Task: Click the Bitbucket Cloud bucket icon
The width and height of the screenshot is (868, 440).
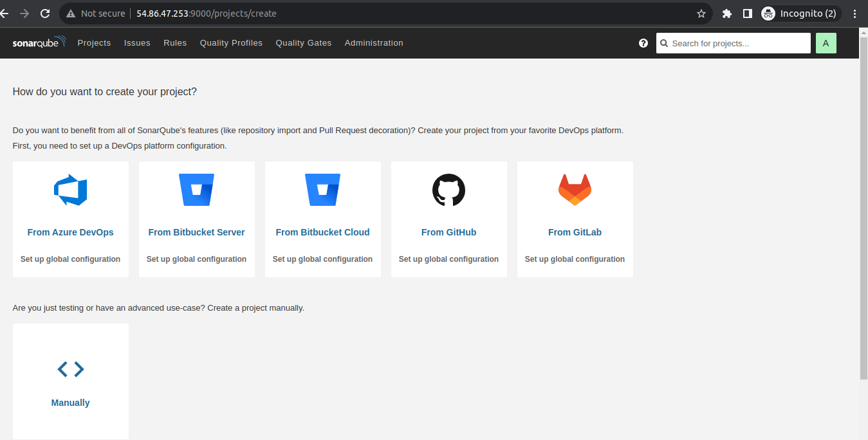Action: 322,190
